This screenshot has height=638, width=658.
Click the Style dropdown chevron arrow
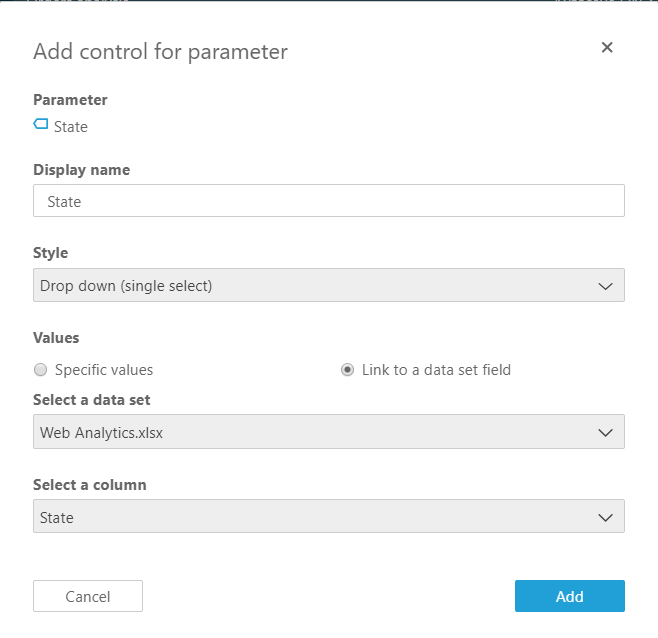pyautogui.click(x=605, y=286)
